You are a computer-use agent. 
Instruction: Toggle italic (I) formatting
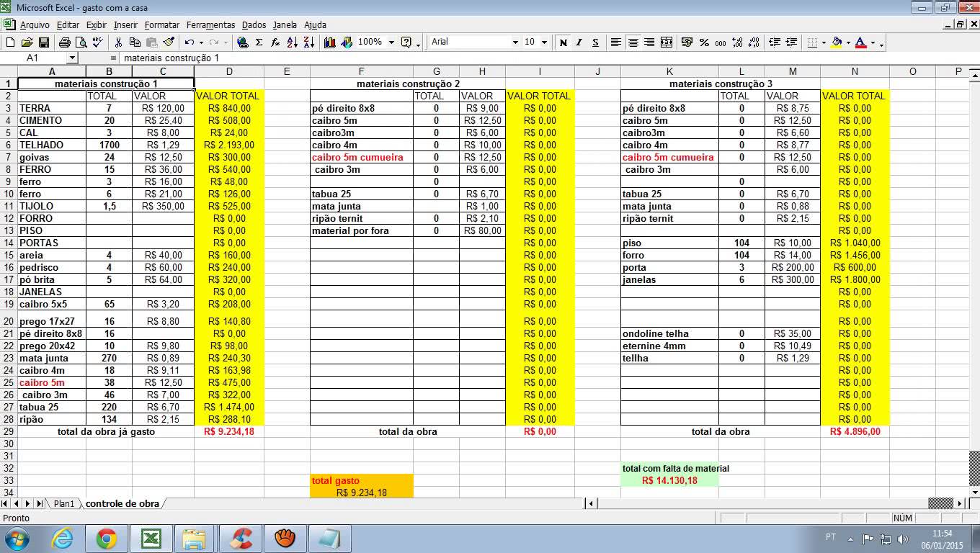click(x=579, y=42)
